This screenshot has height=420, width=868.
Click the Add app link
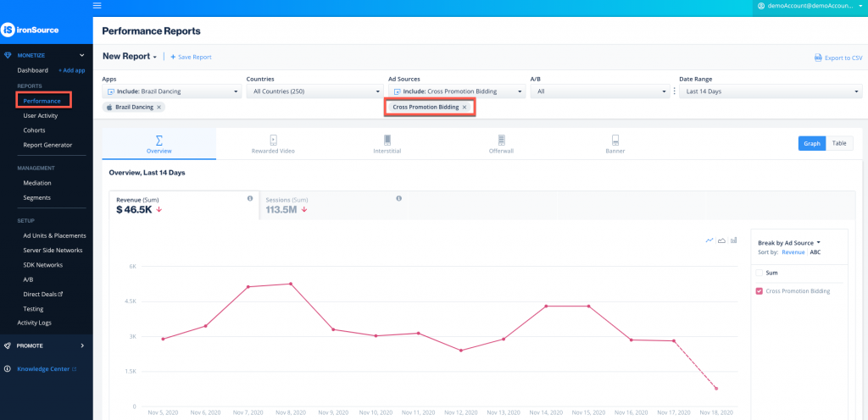pos(71,71)
